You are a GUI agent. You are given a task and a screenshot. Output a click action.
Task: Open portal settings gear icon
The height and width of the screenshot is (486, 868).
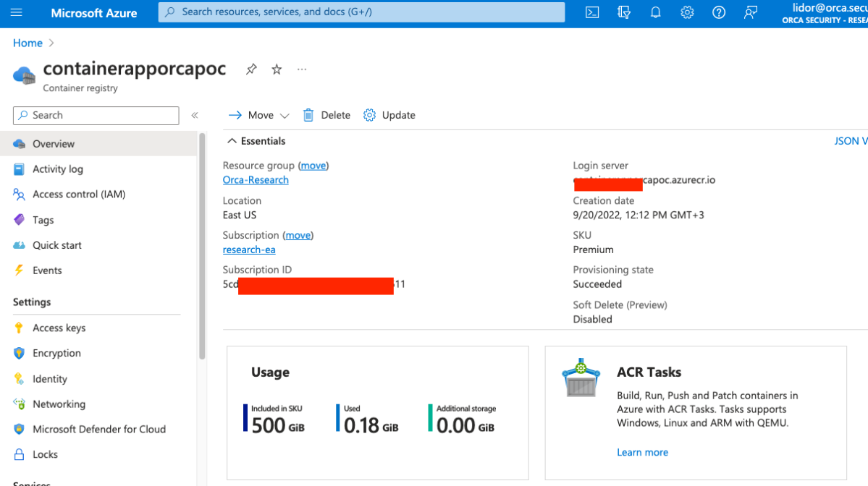[x=687, y=12]
